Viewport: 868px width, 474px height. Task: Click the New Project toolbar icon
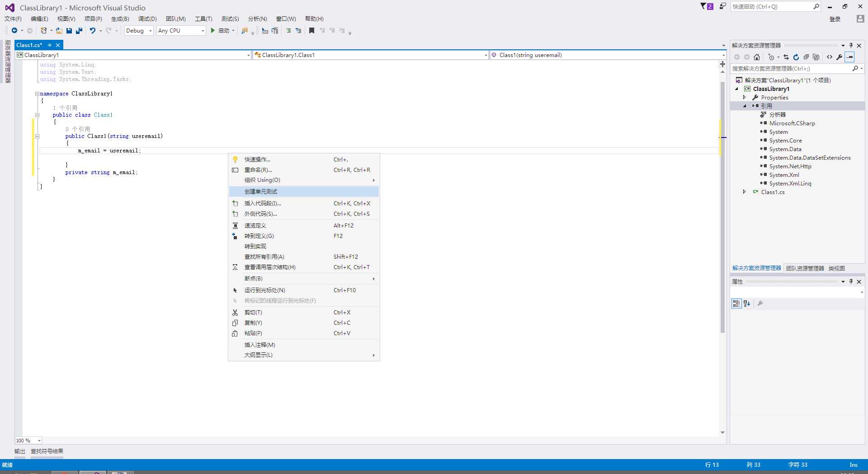click(x=43, y=31)
